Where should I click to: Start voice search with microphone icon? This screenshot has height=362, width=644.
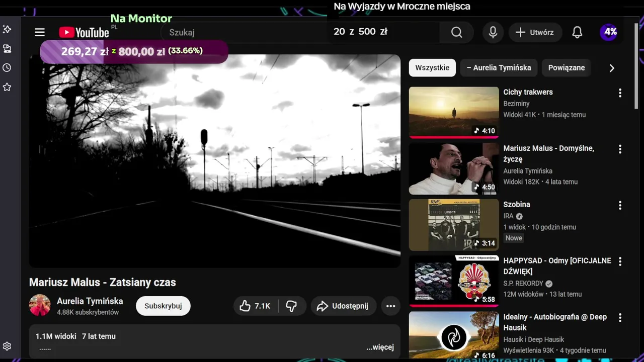(493, 32)
